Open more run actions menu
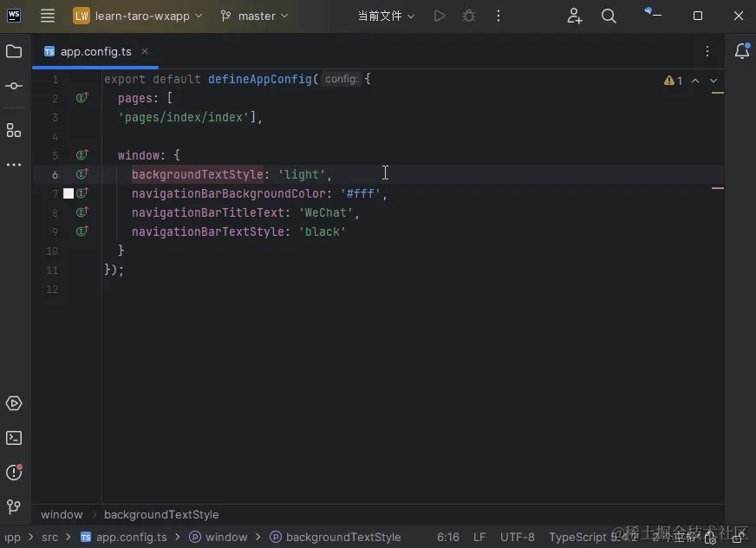Screen dimensions: 756x548 coord(498,16)
